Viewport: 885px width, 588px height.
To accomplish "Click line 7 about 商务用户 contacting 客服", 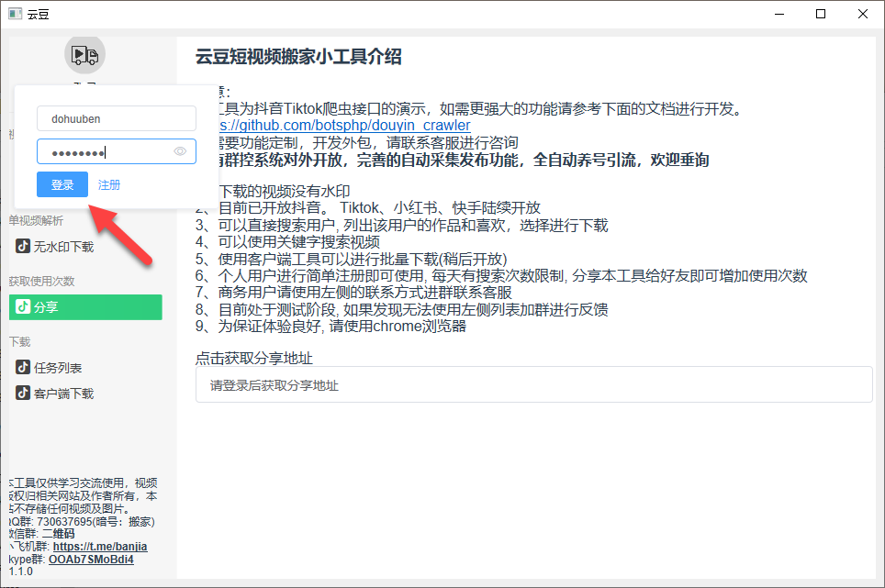I will tap(353, 293).
